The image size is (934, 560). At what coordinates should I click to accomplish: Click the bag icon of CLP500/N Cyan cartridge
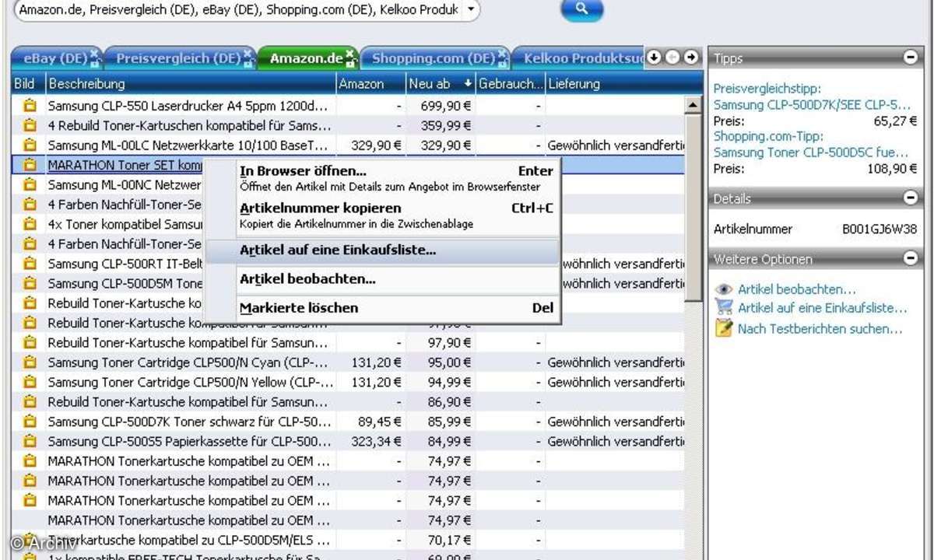(30, 362)
